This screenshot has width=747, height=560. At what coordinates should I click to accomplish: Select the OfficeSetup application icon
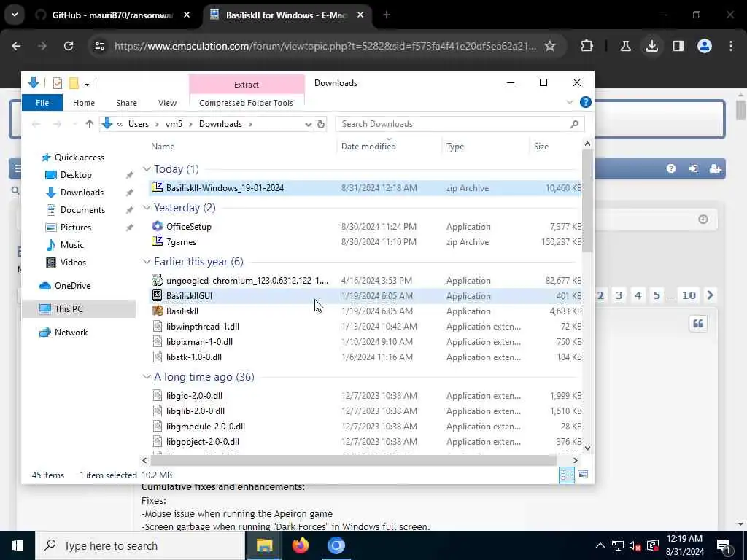pos(158,226)
